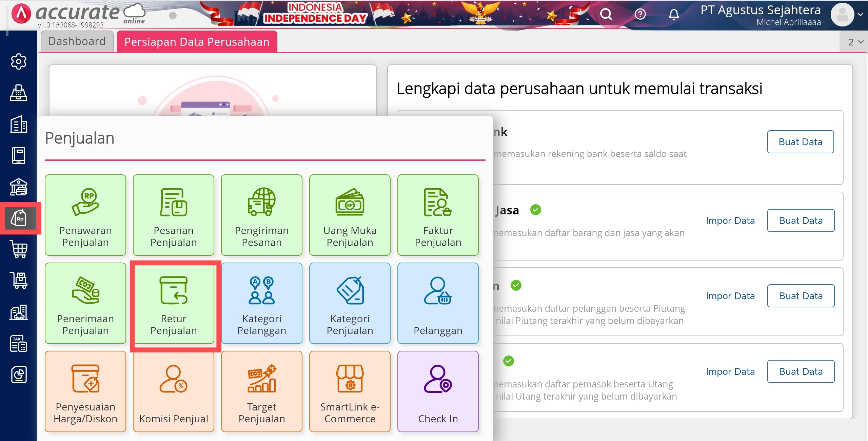This screenshot has width=868, height=441.
Task: Click the TAX sidebar icon
Action: (x=19, y=343)
